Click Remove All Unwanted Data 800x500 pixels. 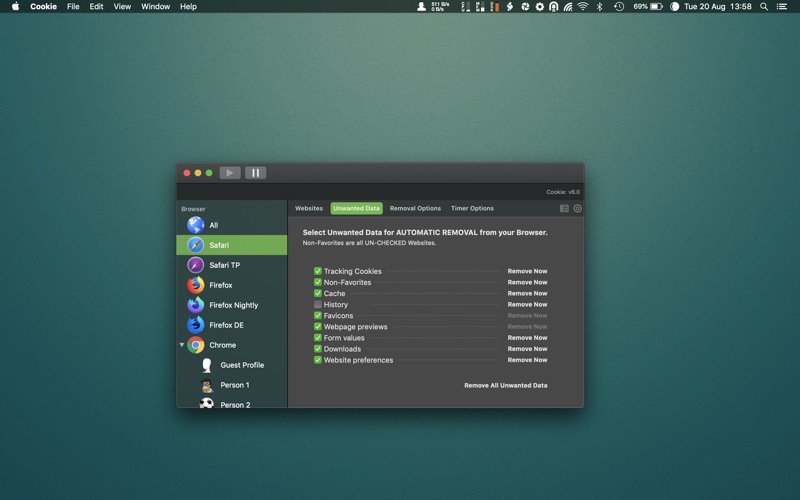(x=505, y=385)
